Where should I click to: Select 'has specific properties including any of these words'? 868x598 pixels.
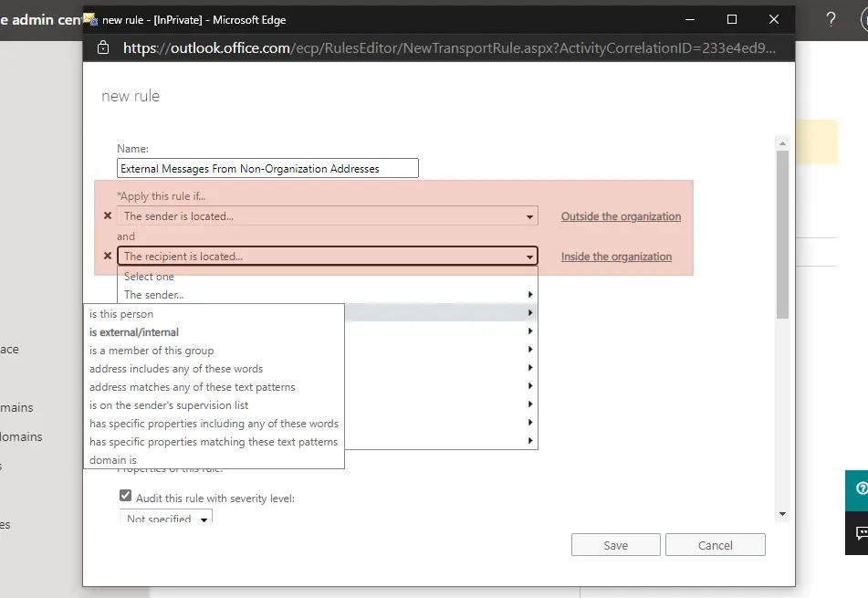click(214, 424)
